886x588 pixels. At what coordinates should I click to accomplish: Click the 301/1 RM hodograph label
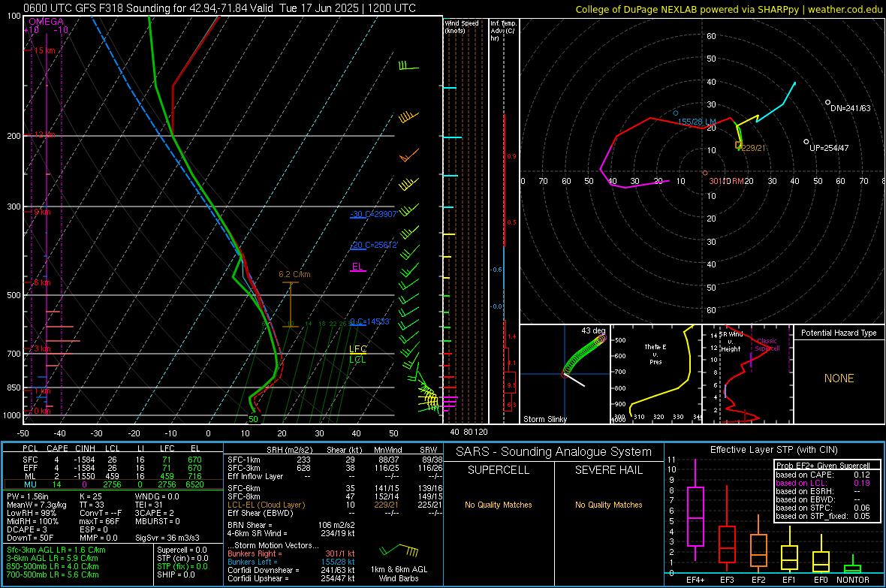tap(726, 181)
